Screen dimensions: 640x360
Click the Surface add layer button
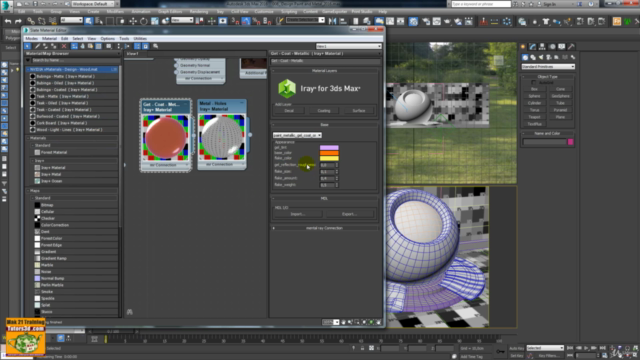[x=359, y=111]
